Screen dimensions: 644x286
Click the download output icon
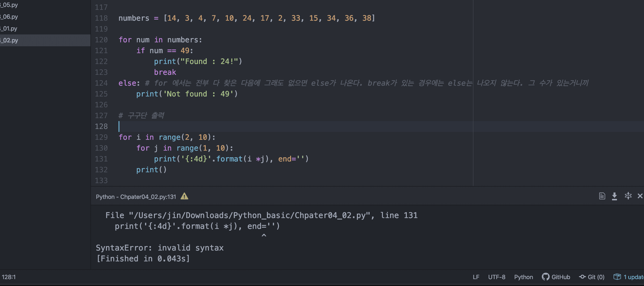click(x=614, y=196)
